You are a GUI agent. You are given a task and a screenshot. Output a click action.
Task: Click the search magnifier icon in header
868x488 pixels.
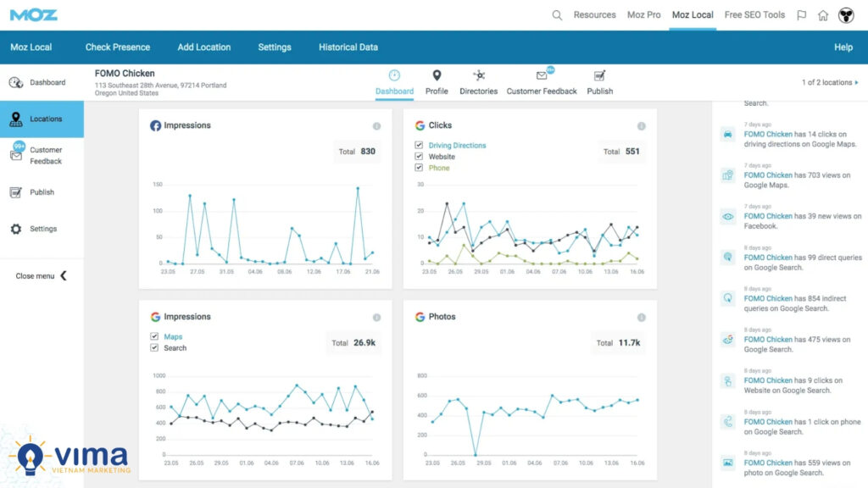click(x=557, y=15)
